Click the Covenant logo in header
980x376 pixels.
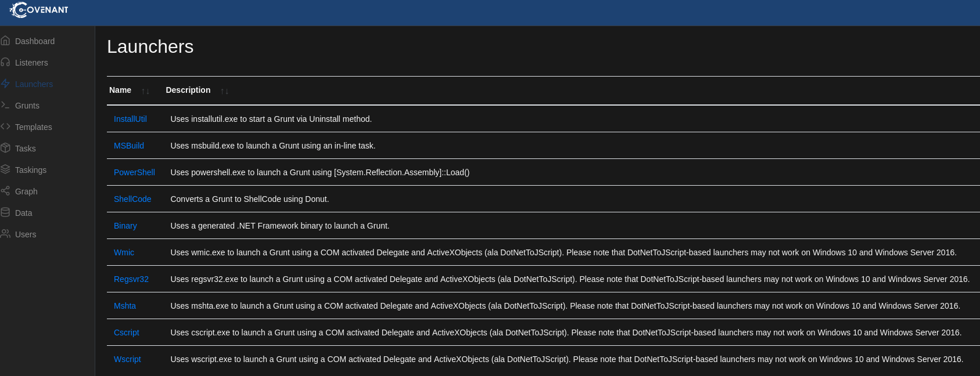click(39, 10)
